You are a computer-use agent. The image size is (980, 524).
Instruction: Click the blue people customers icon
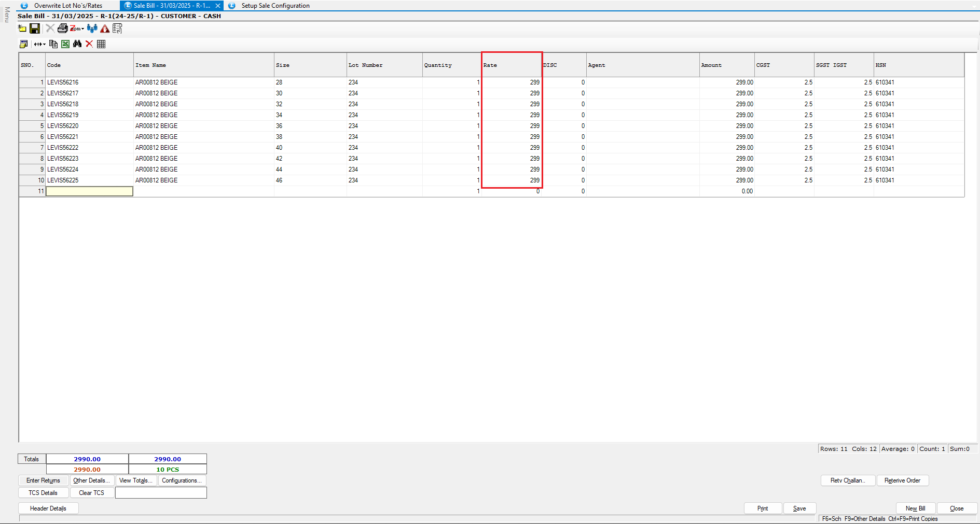pos(92,29)
